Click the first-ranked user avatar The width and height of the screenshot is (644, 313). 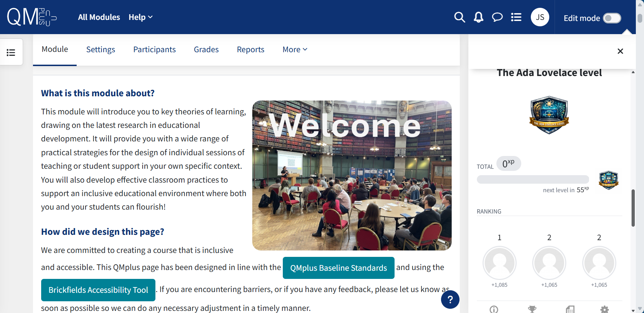(499, 263)
